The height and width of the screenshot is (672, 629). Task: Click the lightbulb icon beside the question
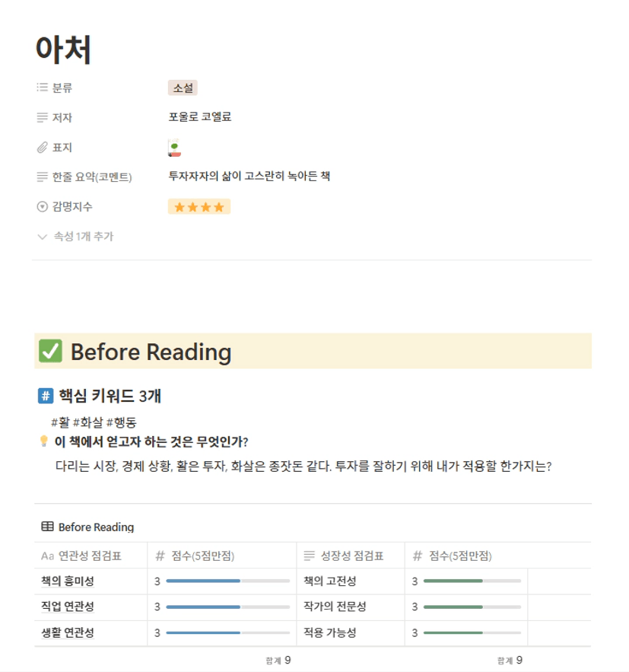coord(43,442)
